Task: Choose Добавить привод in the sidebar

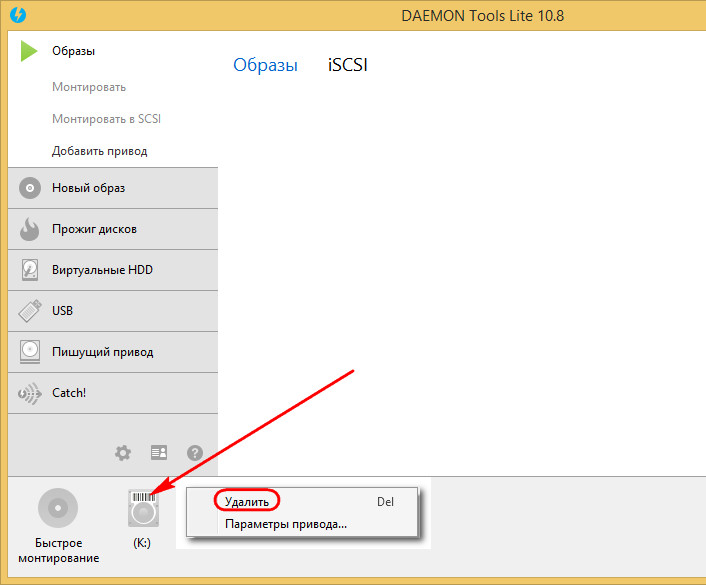Action: [x=100, y=151]
